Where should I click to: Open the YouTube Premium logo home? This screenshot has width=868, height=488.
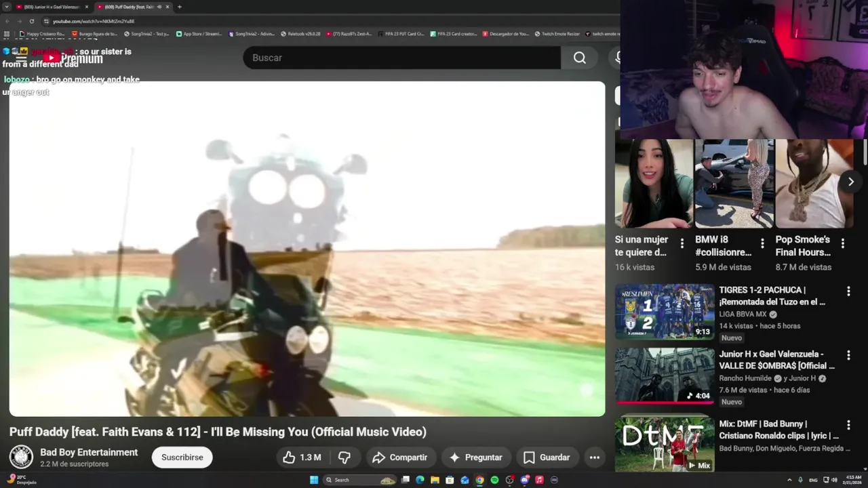pyautogui.click(x=72, y=58)
